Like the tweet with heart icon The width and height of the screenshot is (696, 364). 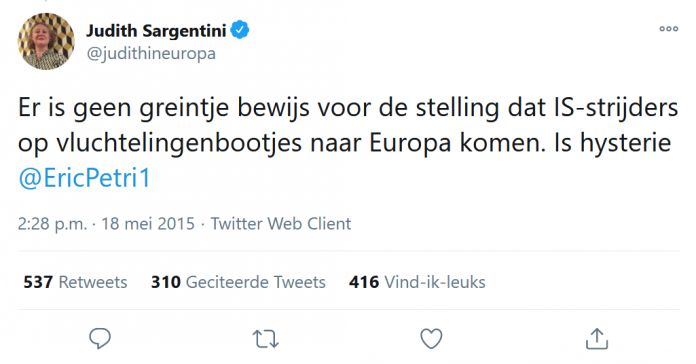coord(431,339)
